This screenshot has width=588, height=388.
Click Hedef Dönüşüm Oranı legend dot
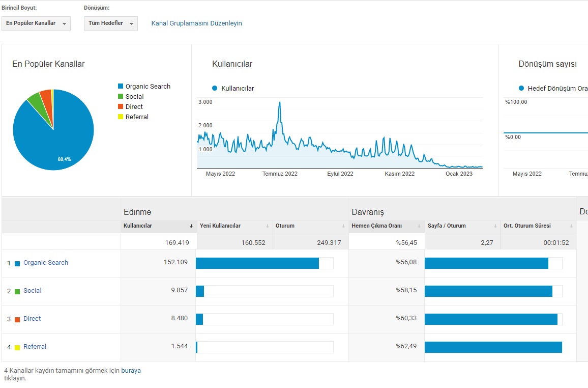[521, 88]
